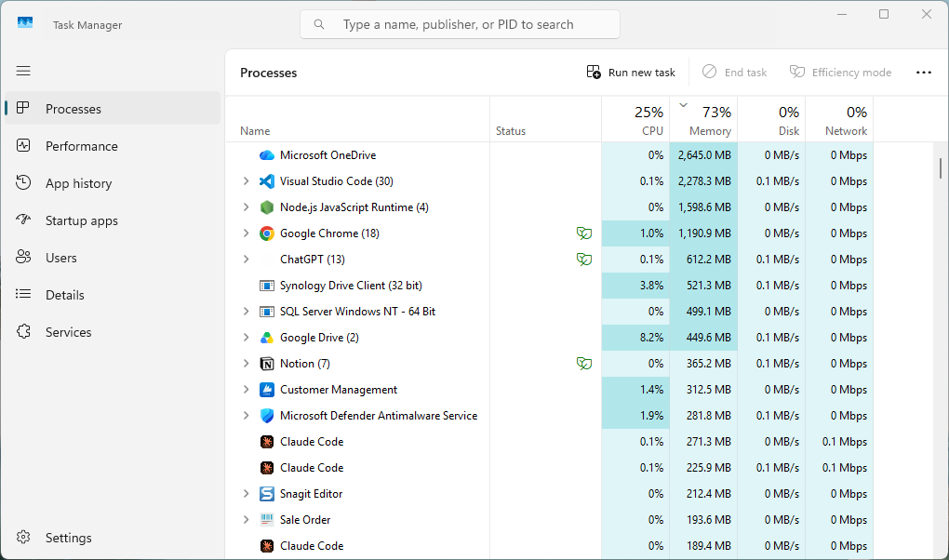Click Run new task button
This screenshot has width=949, height=560.
631,73
